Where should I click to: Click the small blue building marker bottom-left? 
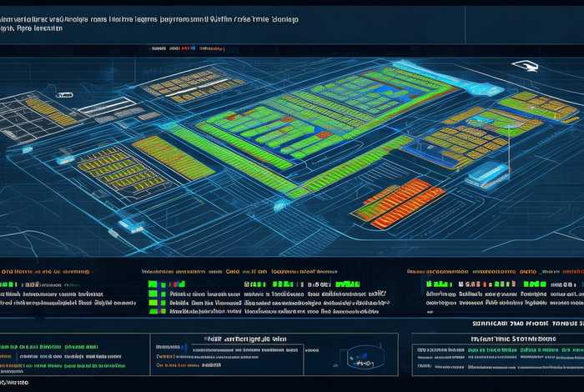(x=131, y=224)
